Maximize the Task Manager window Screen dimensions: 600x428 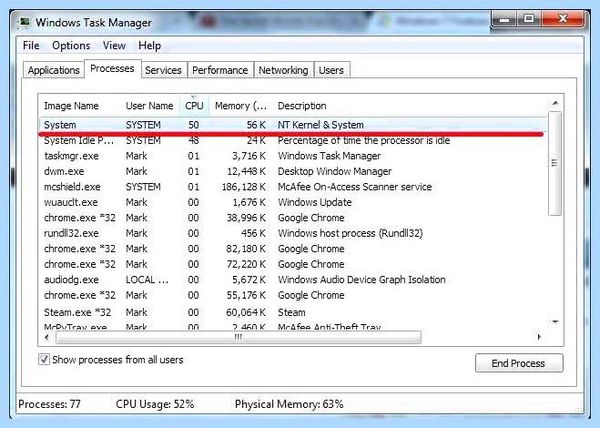pos(529,19)
